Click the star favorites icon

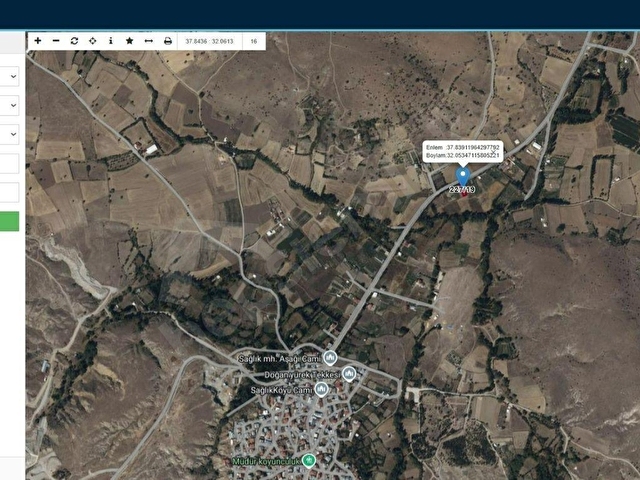tap(129, 41)
